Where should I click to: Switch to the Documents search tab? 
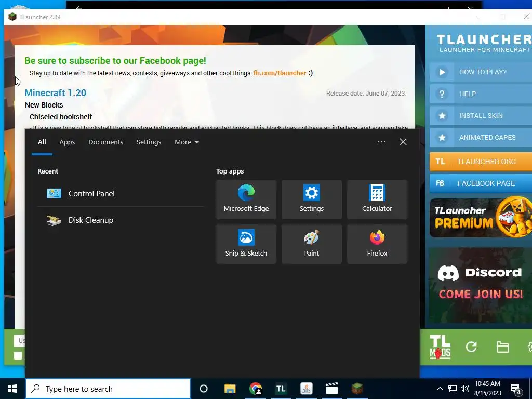pyautogui.click(x=105, y=142)
